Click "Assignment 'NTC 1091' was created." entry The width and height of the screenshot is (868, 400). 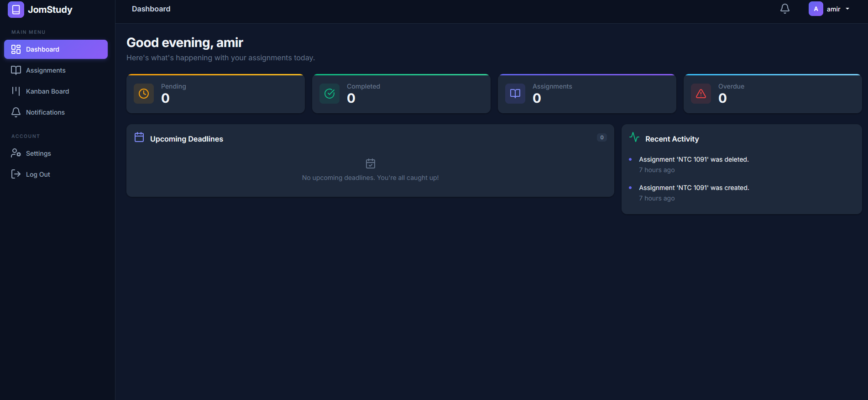(x=694, y=188)
